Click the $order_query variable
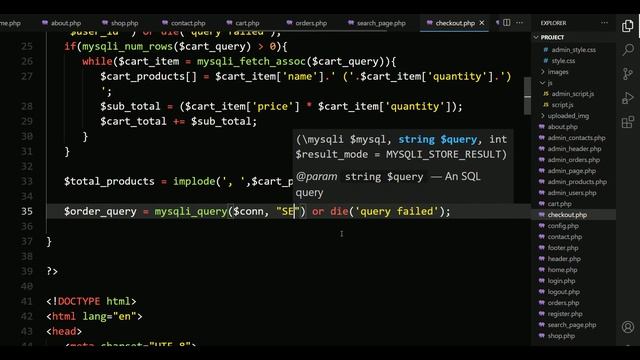The width and height of the screenshot is (640, 360). (x=100, y=211)
